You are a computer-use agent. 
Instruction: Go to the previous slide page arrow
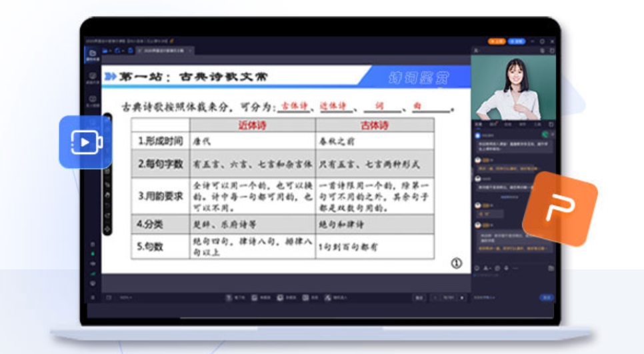pos(435,298)
